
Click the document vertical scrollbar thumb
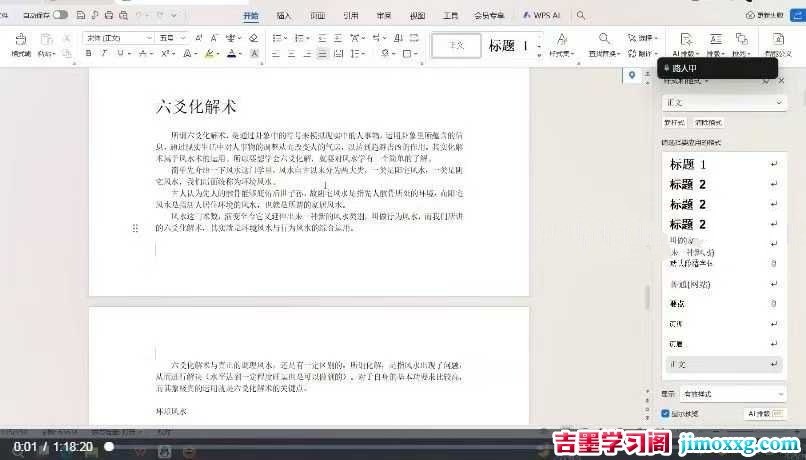[x=647, y=297]
